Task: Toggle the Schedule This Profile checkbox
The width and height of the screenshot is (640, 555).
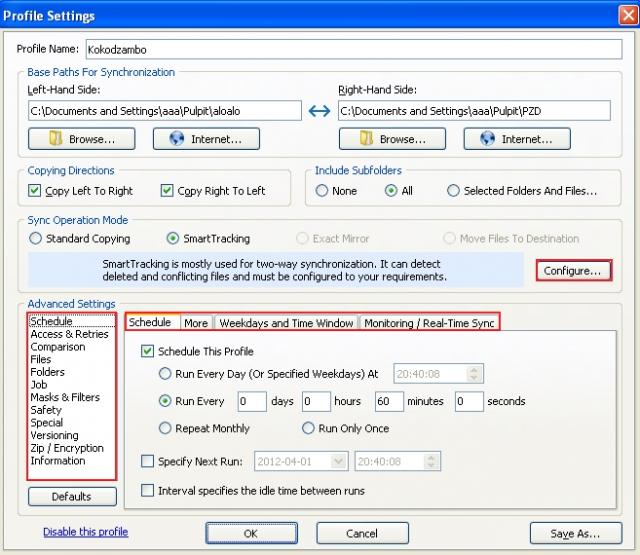Action: click(148, 352)
